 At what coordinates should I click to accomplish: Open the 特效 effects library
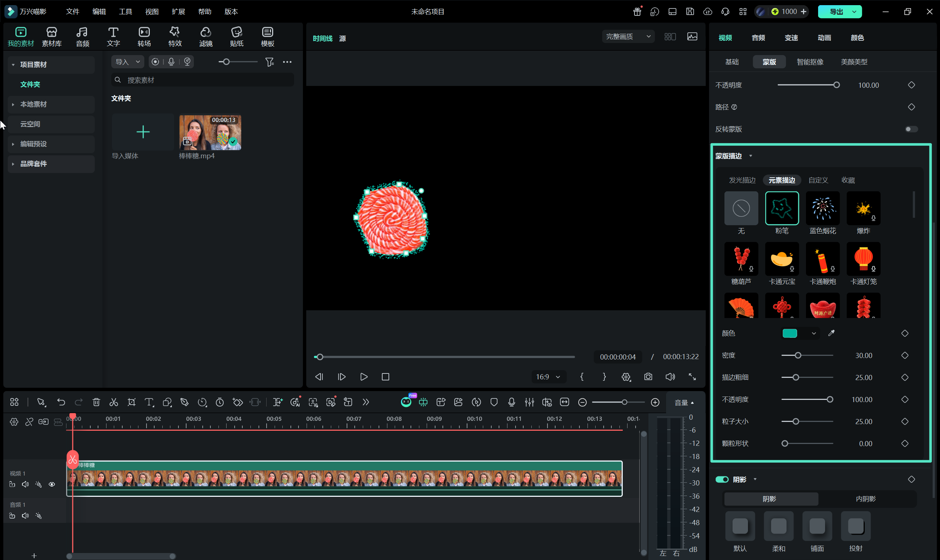(175, 37)
